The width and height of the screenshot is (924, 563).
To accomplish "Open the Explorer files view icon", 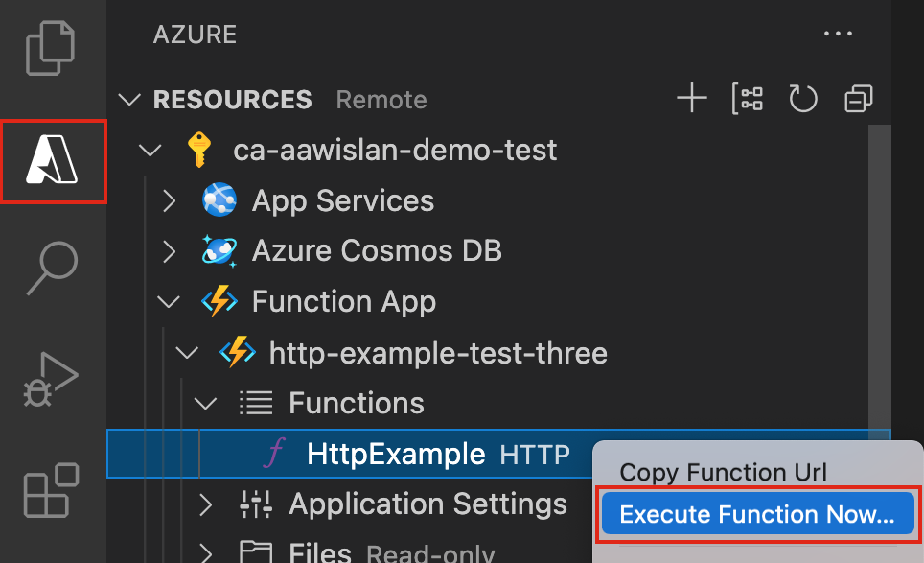I will [52, 49].
